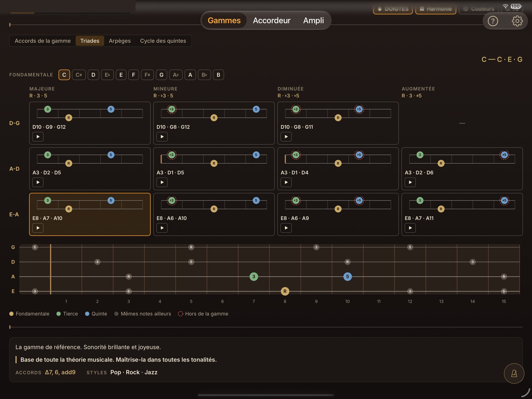Select root note C#
The image size is (532, 399).
coord(79,75)
